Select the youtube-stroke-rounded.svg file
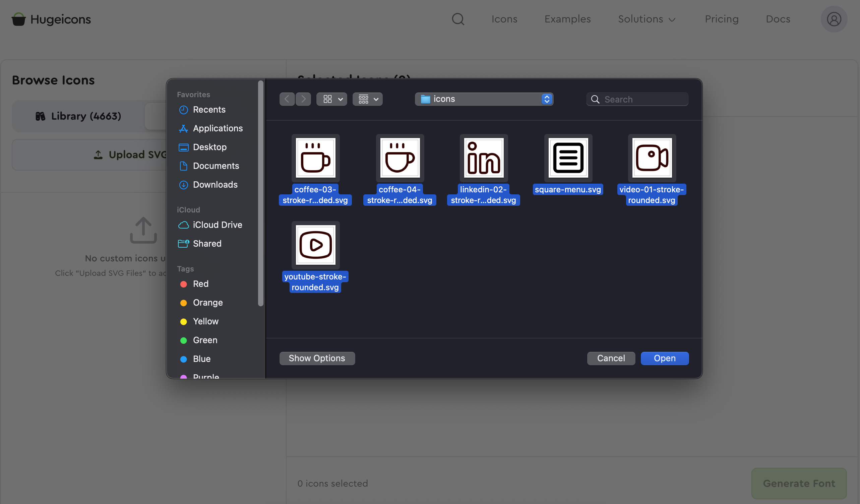The width and height of the screenshot is (860, 504). coord(315,245)
